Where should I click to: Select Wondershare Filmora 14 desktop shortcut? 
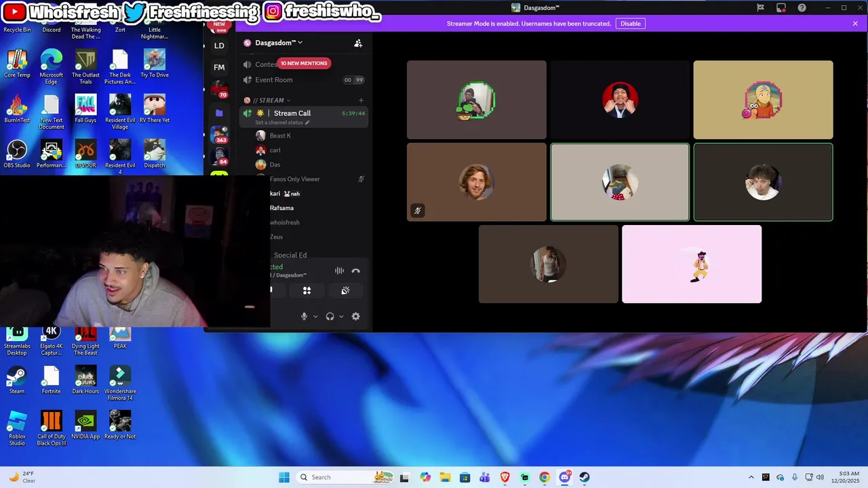click(120, 383)
